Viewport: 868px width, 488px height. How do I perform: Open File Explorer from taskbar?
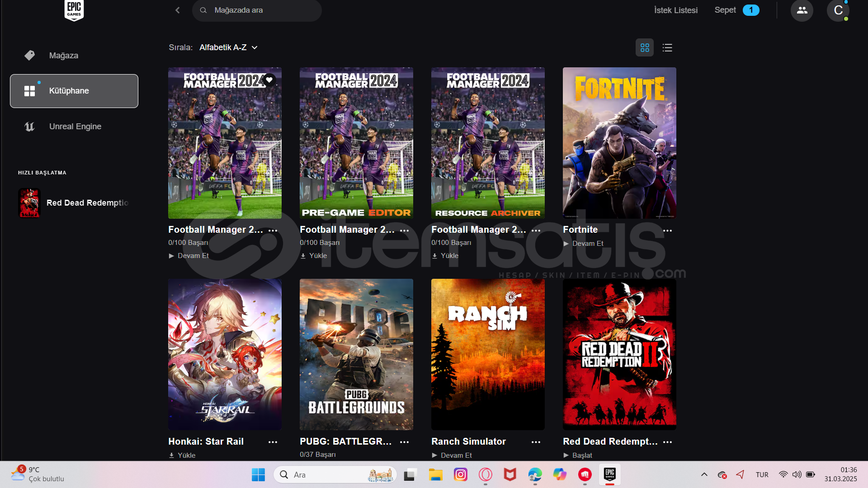pyautogui.click(x=436, y=475)
